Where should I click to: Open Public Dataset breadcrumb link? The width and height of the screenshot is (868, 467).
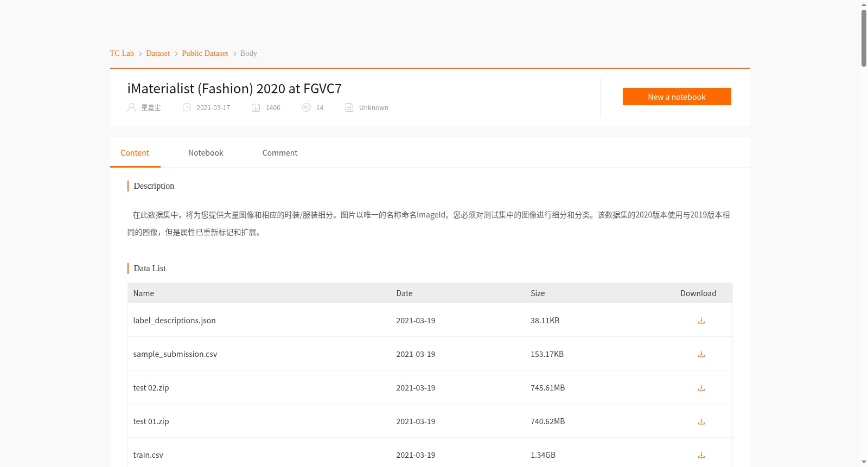[205, 53]
